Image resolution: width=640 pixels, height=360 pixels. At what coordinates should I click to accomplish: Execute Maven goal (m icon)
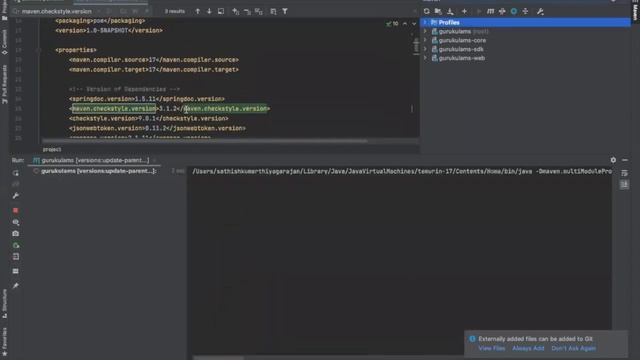pos(490,11)
